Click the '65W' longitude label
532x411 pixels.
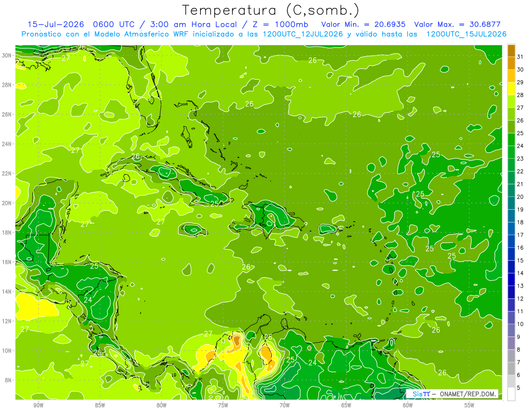pyautogui.click(x=346, y=405)
